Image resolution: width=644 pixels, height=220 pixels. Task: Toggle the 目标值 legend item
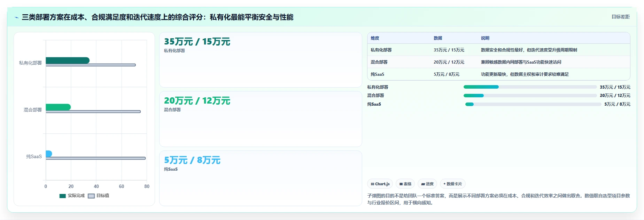point(99,196)
